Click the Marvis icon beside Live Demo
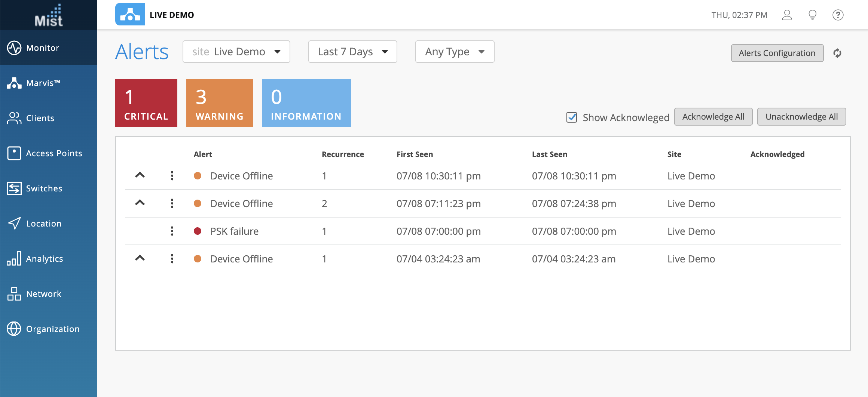This screenshot has width=868, height=397. click(130, 15)
